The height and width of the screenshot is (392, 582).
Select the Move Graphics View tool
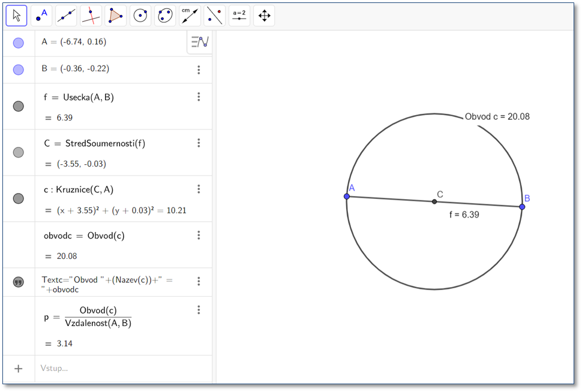(x=264, y=16)
